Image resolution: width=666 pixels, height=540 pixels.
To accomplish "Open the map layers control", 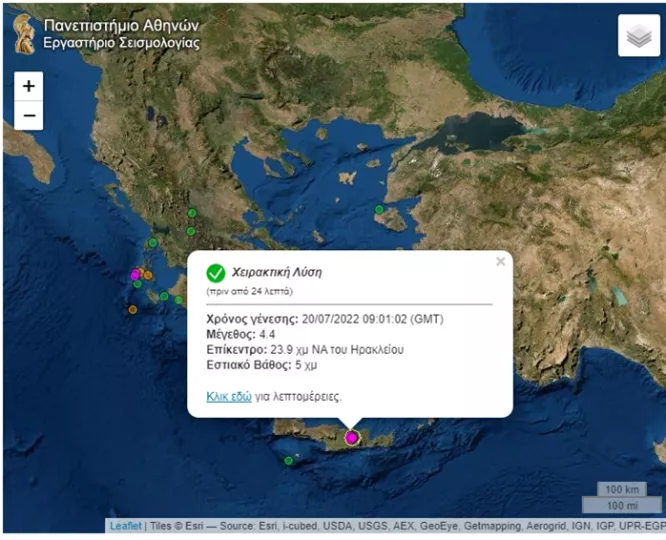I will coord(638,36).
